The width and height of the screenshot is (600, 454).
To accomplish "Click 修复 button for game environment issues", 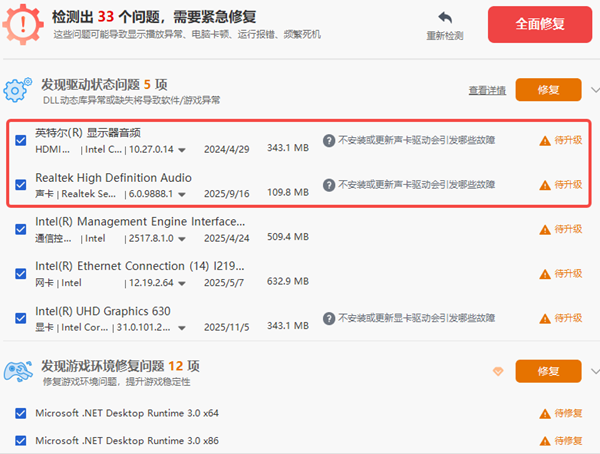I will (x=548, y=371).
